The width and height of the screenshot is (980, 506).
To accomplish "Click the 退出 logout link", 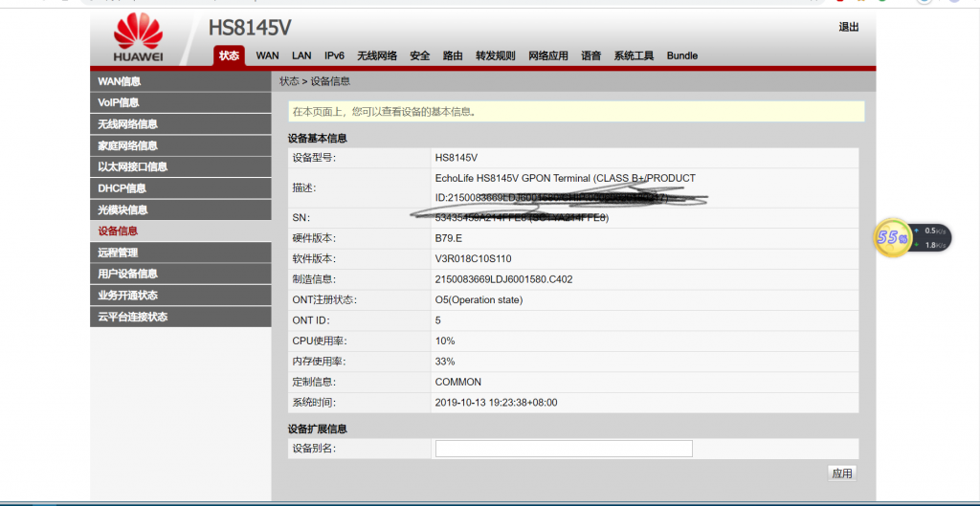I will (x=848, y=27).
